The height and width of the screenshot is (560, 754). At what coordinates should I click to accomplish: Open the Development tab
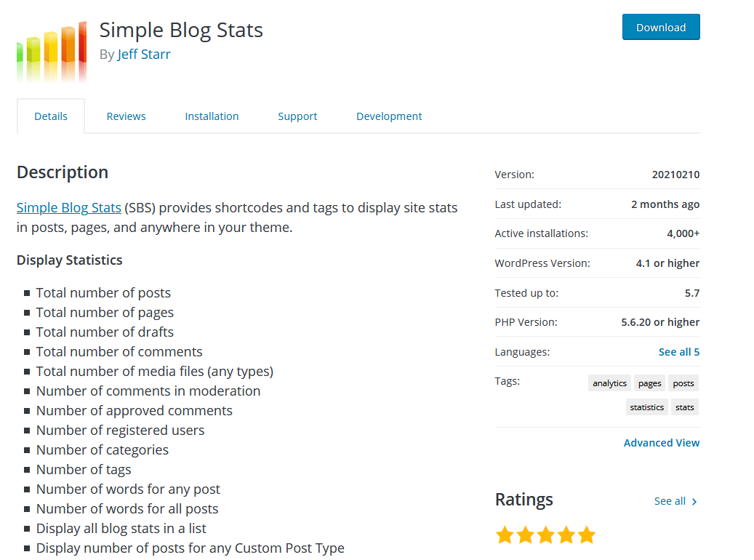(x=389, y=116)
